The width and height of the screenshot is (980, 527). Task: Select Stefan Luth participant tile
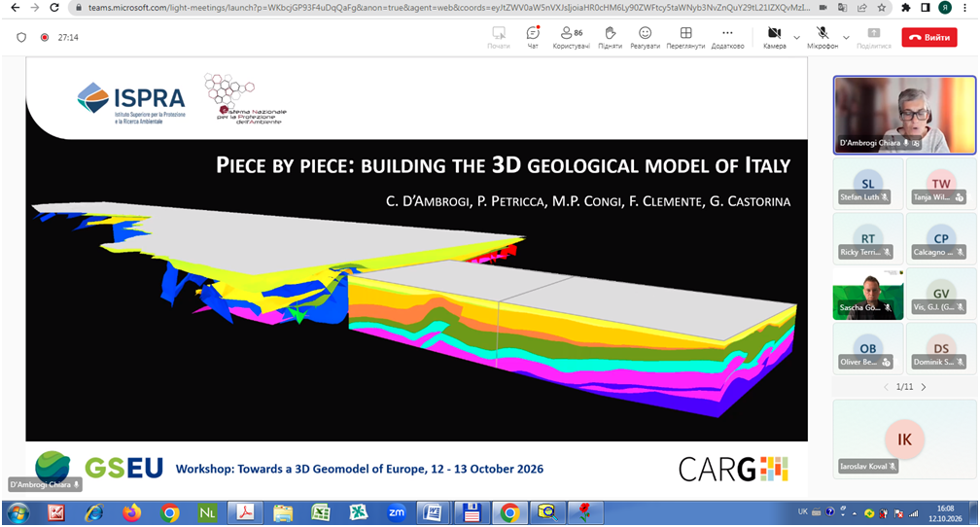(867, 184)
